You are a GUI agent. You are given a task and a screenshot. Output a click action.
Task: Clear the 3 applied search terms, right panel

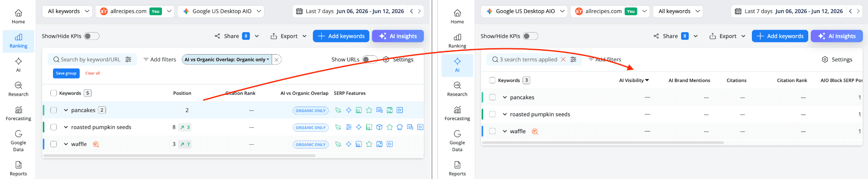(563, 59)
